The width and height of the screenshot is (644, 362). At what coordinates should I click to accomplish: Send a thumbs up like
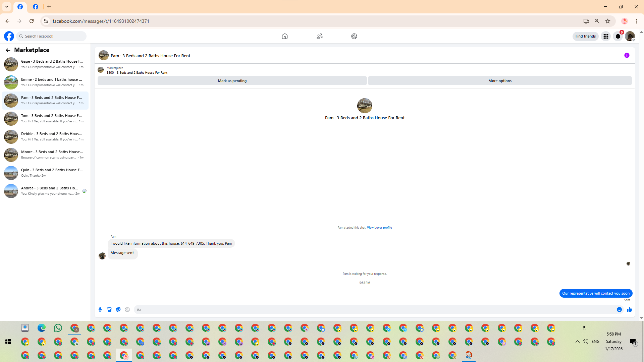[629, 310]
